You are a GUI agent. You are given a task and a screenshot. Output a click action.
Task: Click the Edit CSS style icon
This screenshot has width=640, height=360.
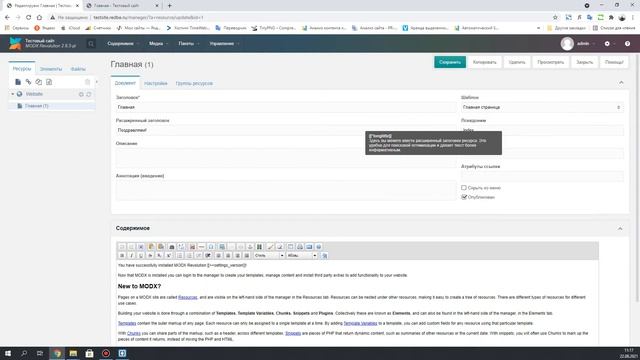coord(325,256)
